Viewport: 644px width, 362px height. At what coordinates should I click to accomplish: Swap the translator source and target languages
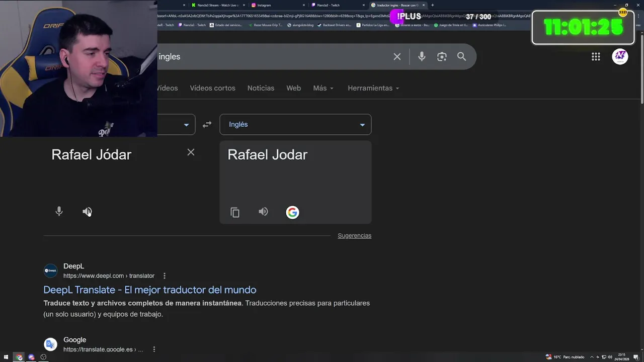207,125
